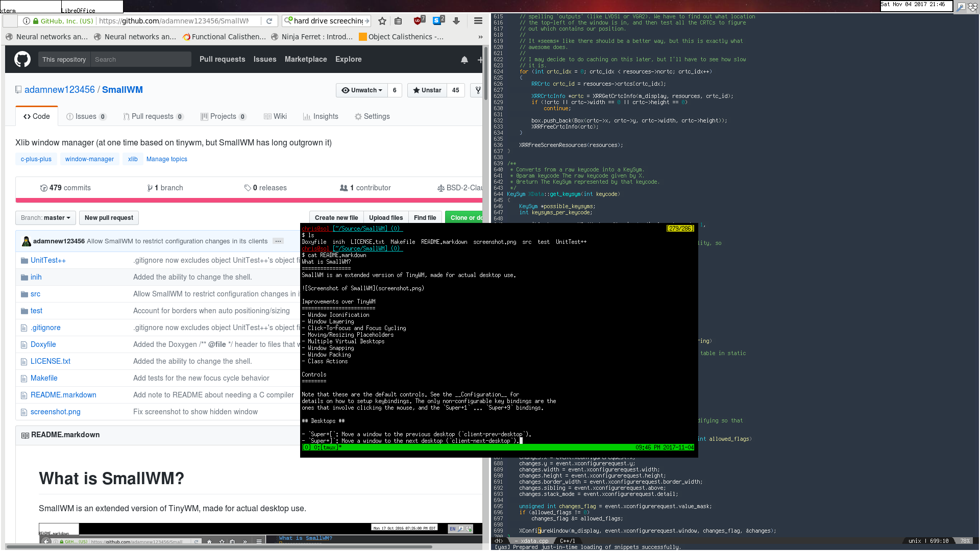View the 1 branch link
Image resolution: width=980 pixels, height=551 pixels.
[x=165, y=188]
